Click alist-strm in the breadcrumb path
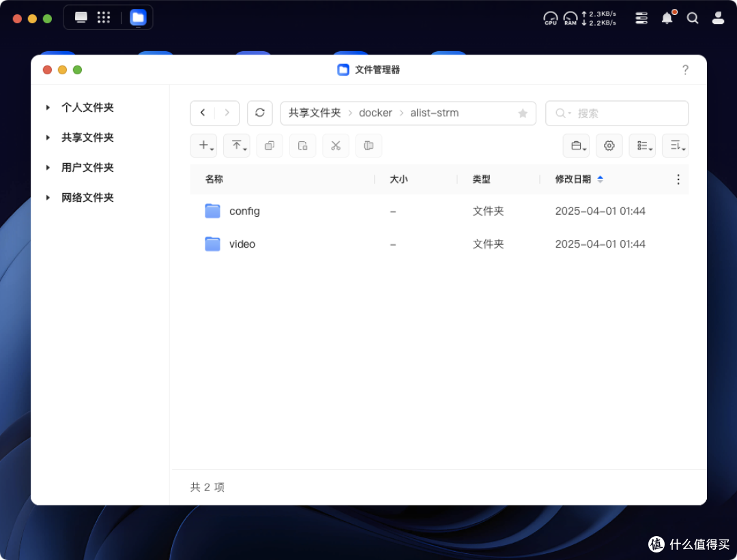The height and width of the screenshot is (560, 737). (x=434, y=113)
